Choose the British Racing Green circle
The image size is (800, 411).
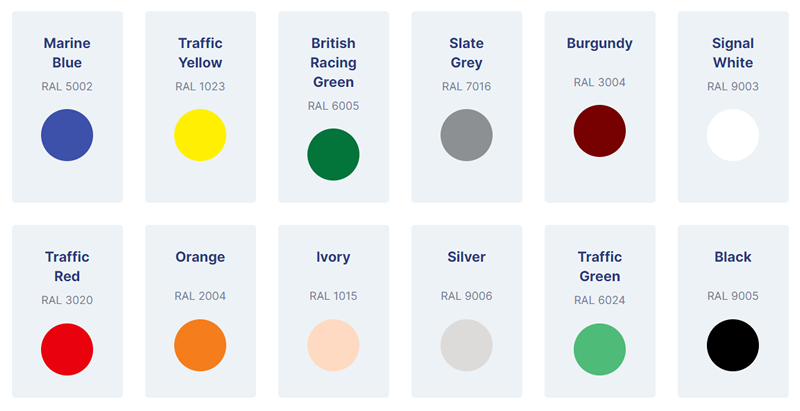pos(333,155)
